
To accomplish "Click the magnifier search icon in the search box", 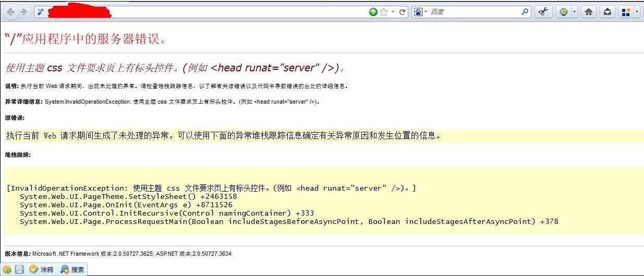I will coord(525,12).
